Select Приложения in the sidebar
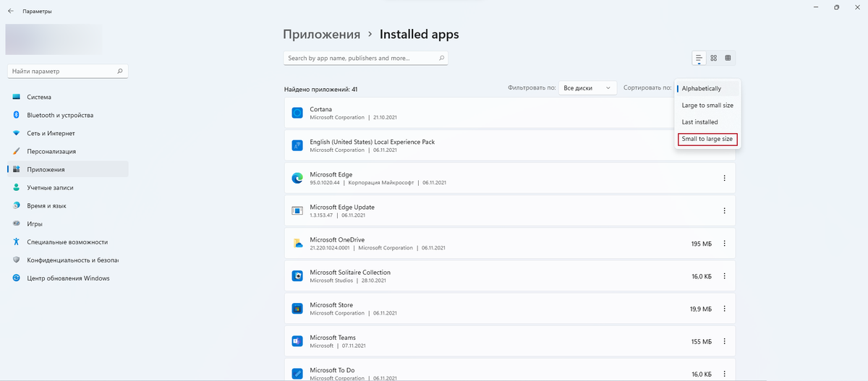 click(x=67, y=169)
